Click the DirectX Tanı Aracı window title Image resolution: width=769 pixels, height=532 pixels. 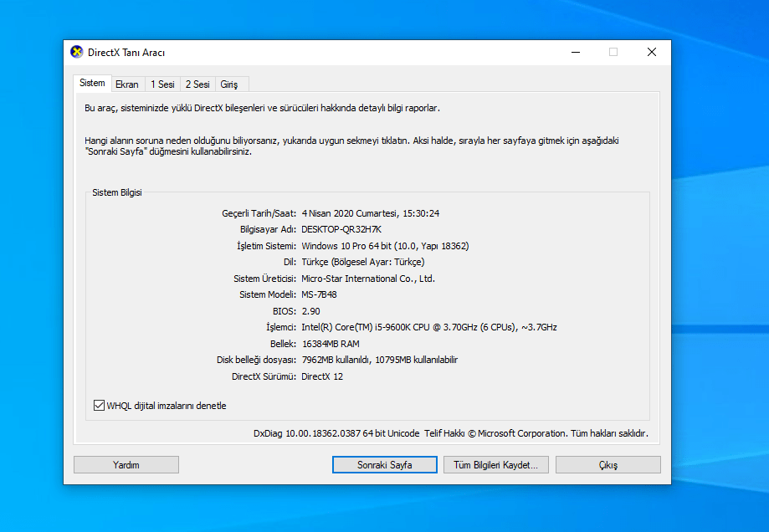[x=126, y=53]
